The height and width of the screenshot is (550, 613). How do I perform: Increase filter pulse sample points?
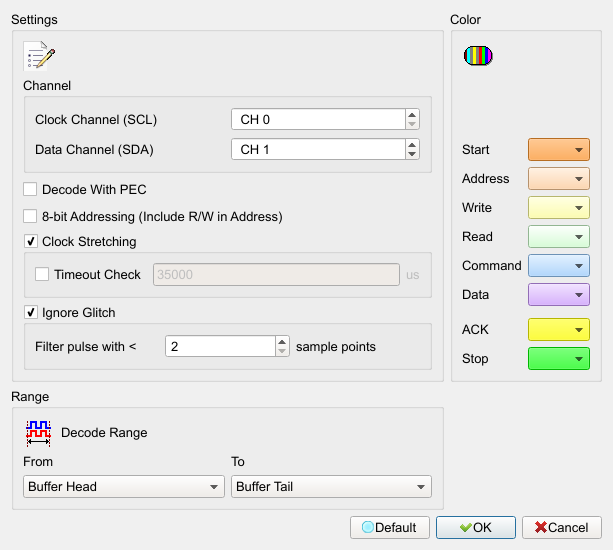282,342
